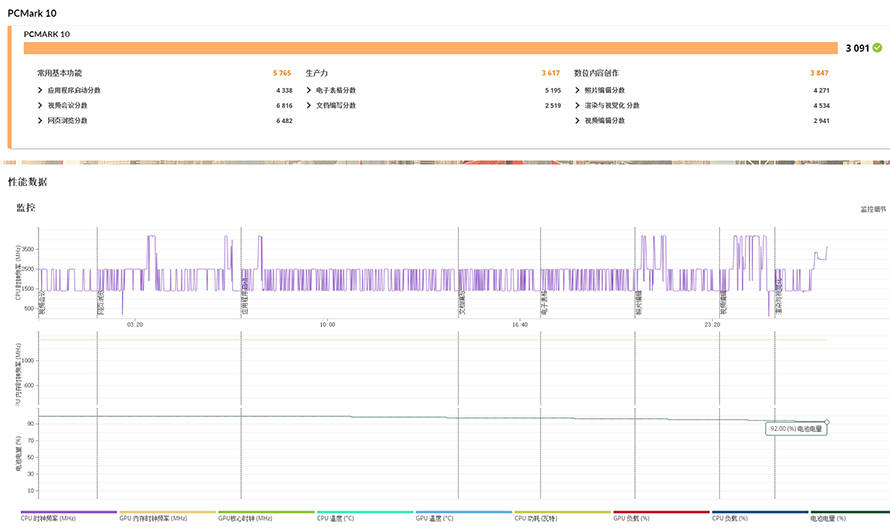Screen dimensions: 890x528
Task: Open the 监控细节 link
Action: click(873, 209)
